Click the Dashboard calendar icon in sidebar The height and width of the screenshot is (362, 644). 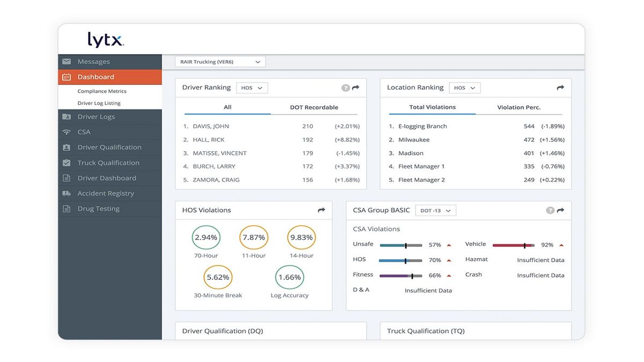point(67,76)
